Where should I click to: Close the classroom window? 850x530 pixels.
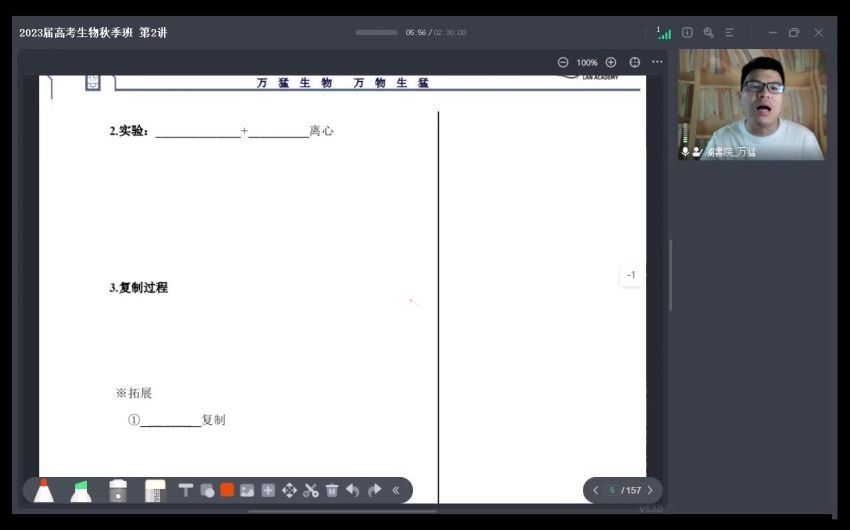[819, 33]
